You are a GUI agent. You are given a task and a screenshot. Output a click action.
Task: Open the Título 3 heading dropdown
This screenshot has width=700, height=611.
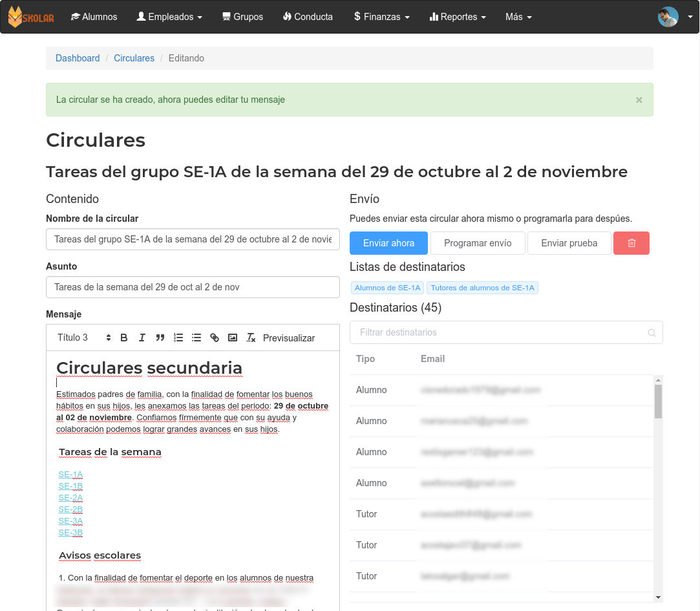[84, 338]
